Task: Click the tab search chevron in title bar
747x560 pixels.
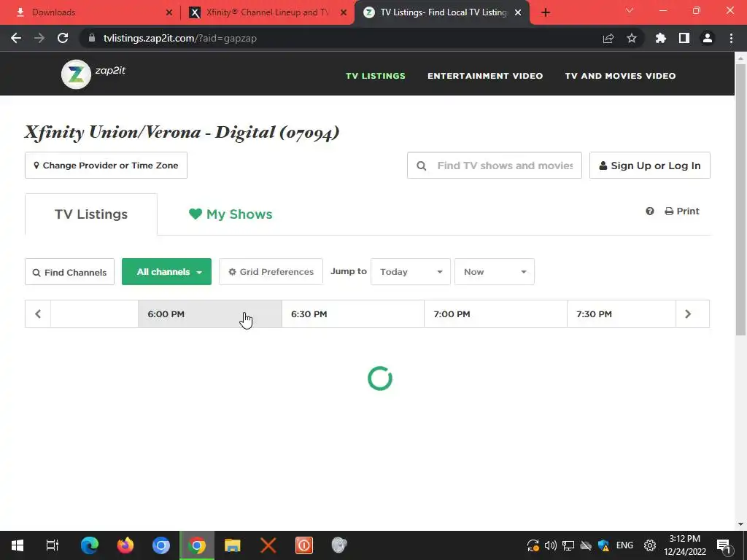Action: 630,10
